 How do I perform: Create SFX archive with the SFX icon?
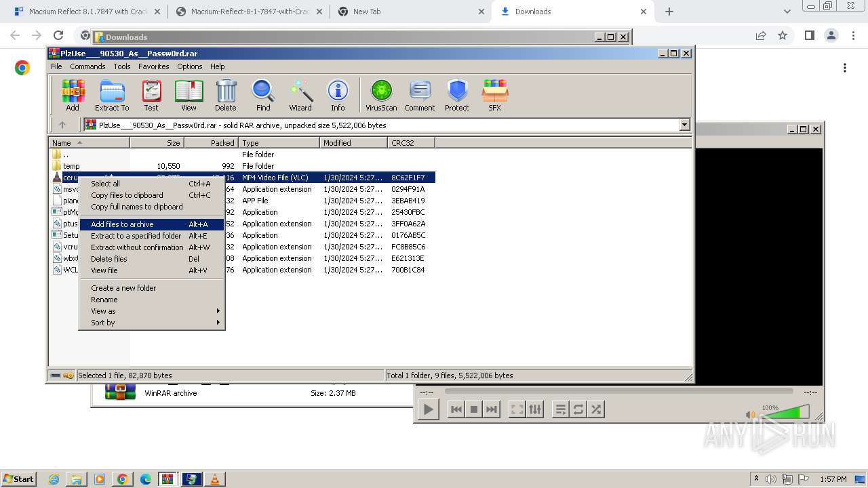point(495,95)
